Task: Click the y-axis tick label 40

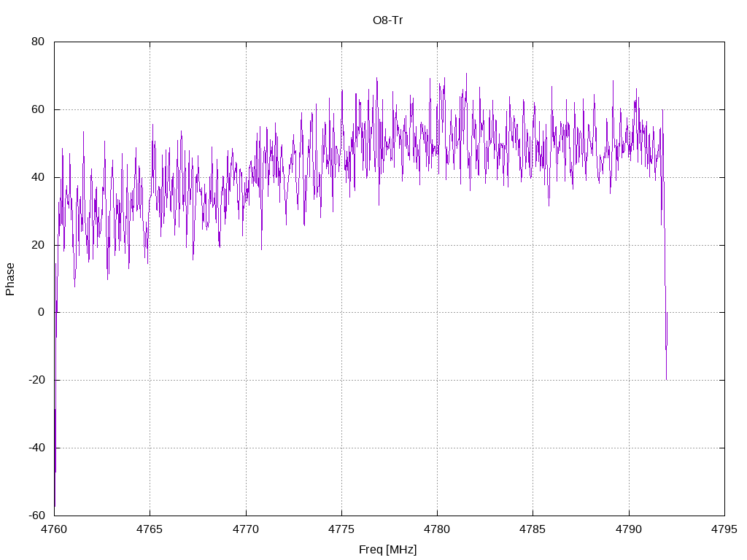Action: 38,177
